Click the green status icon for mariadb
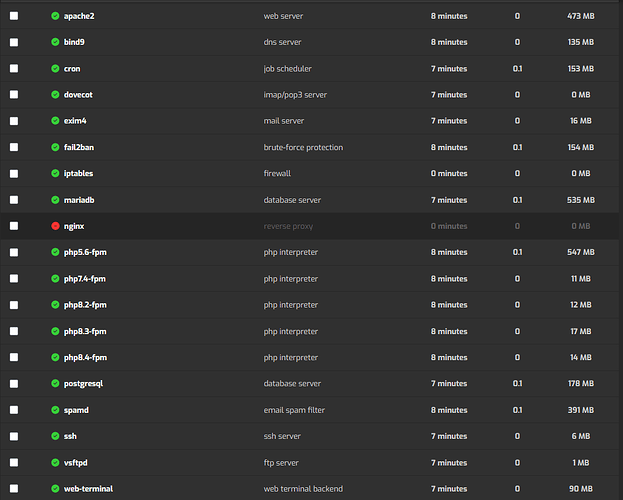The image size is (623, 500). tap(55, 200)
